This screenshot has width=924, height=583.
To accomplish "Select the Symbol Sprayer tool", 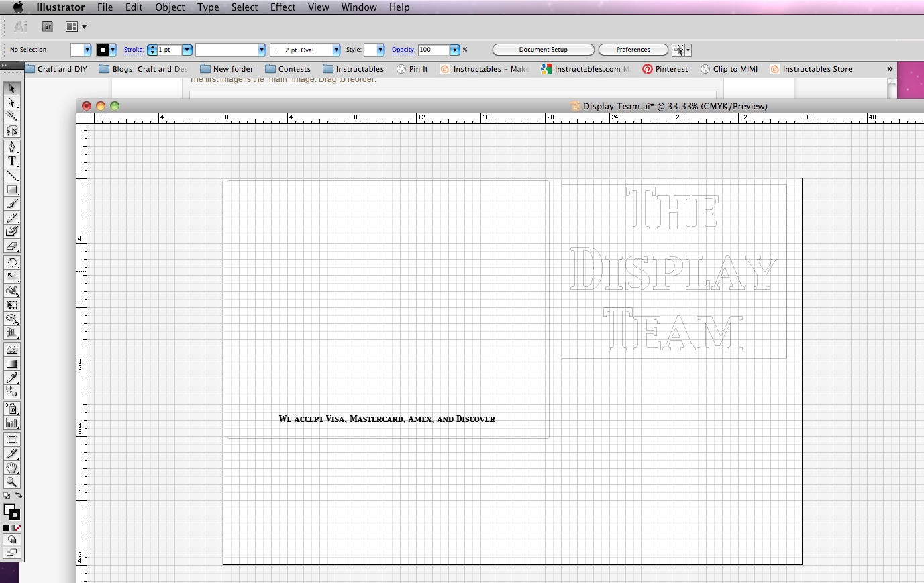I will tap(11, 409).
